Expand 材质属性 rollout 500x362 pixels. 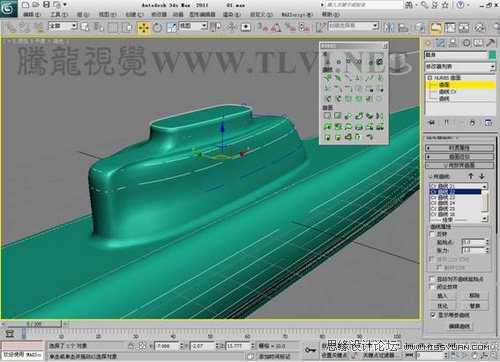click(459, 148)
